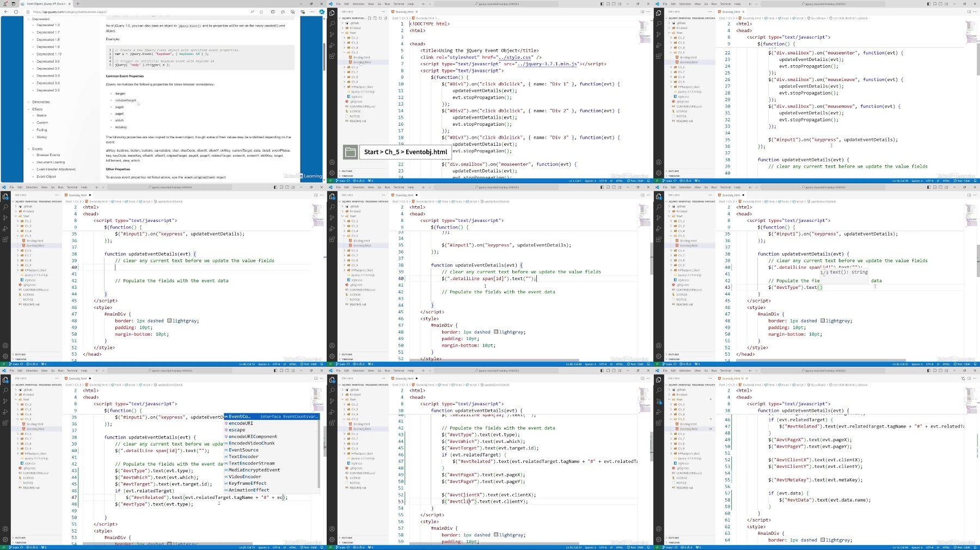The image size is (980, 550).
Task: Expand HPlusSport_Start folder in top-center Explorer
Action: [x=362, y=86]
